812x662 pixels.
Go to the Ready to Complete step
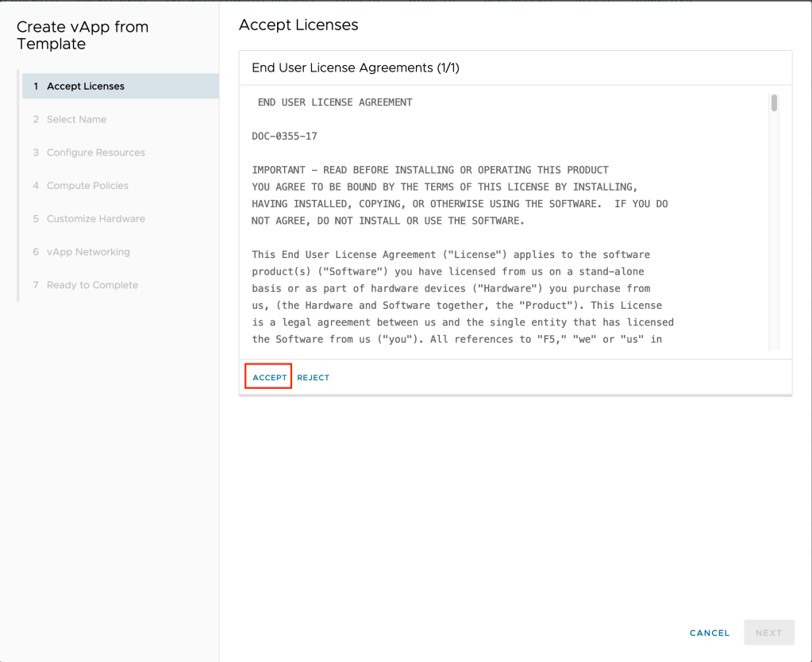pos(92,286)
